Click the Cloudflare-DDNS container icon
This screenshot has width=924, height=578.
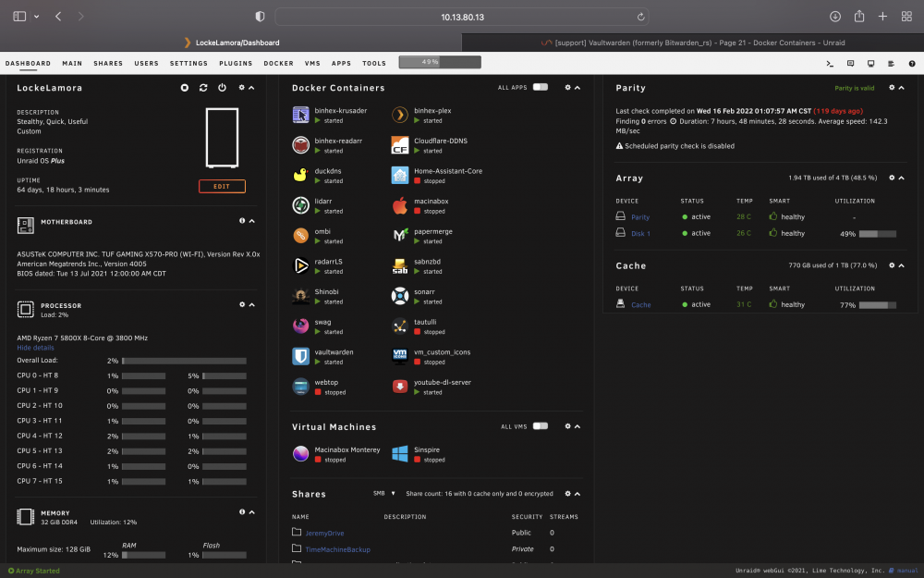click(x=400, y=144)
